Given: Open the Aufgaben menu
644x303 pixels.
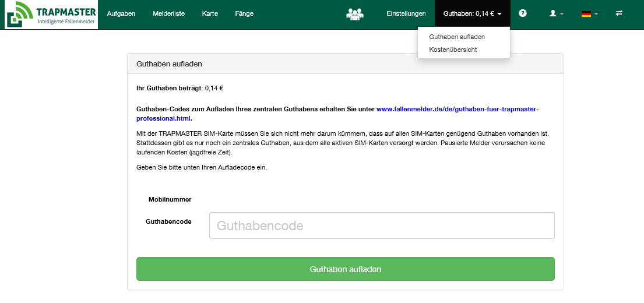Looking at the screenshot, I should [x=121, y=13].
